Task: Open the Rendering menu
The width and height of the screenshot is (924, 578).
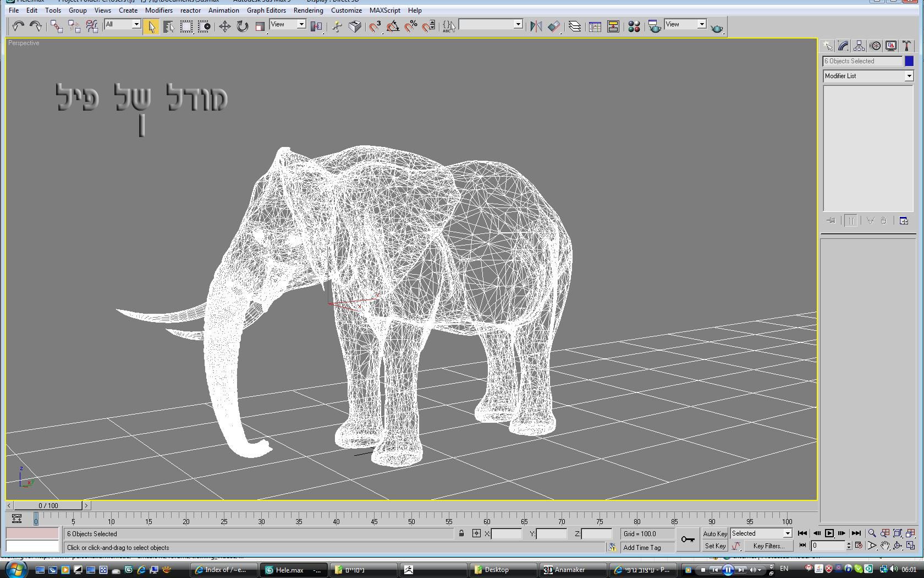Action: pyautogui.click(x=308, y=10)
